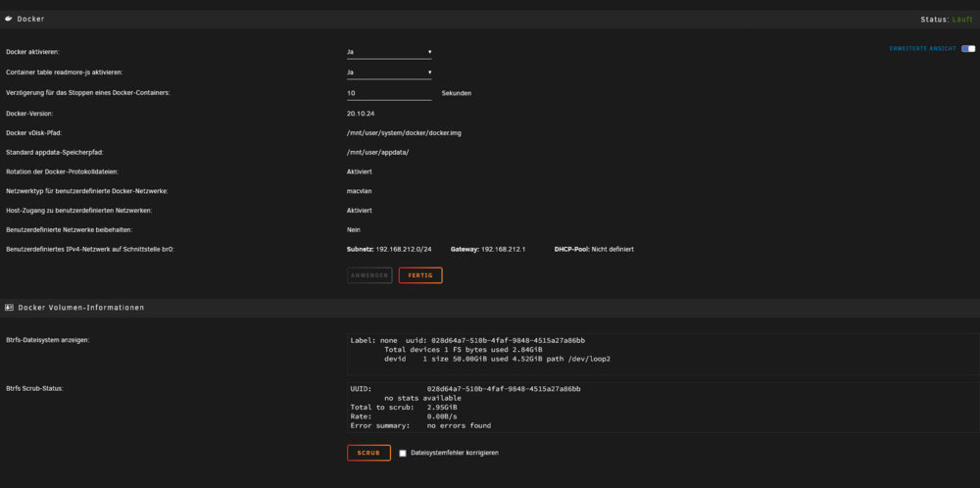Screen dimensions: 980x488
Task: Click the DHCP-Pool Nicht definiert value
Action: (x=594, y=249)
